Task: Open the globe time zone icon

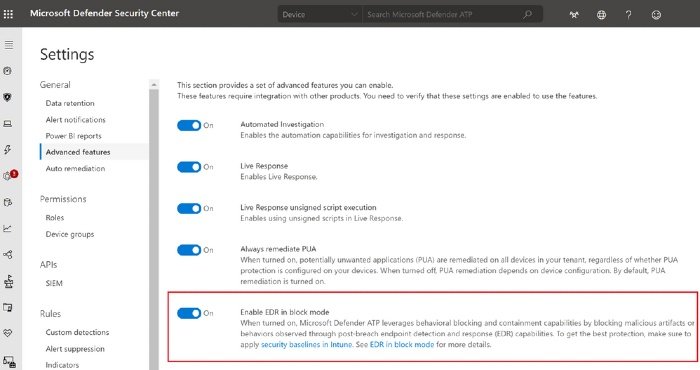Action: (x=601, y=15)
